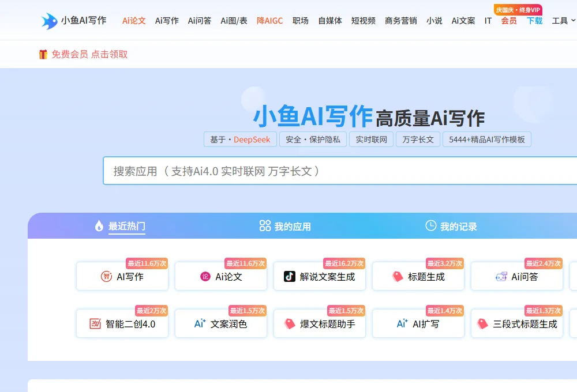Click the tag icon on 三段式标题生成 card

coord(483,323)
